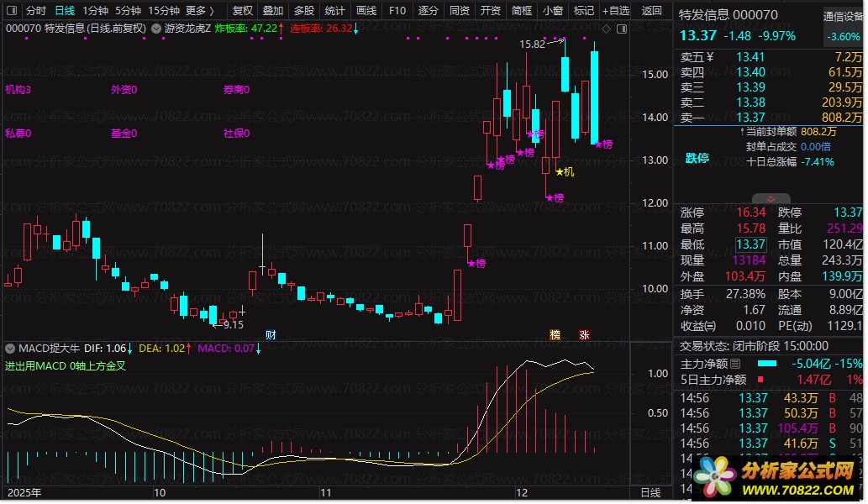Click the 日线 label on the time axis

tap(650, 492)
